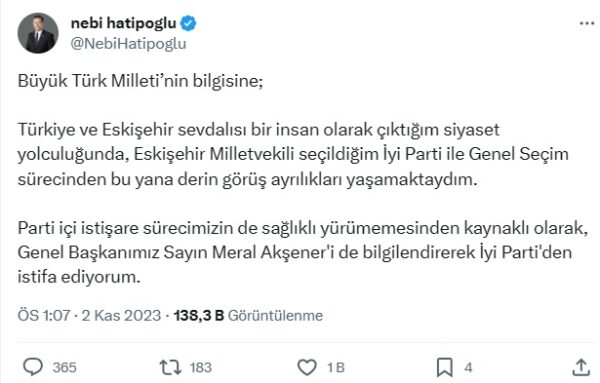The height and width of the screenshot is (383, 600).
Task: Click the 183 retweets count
Action: coord(201,367)
